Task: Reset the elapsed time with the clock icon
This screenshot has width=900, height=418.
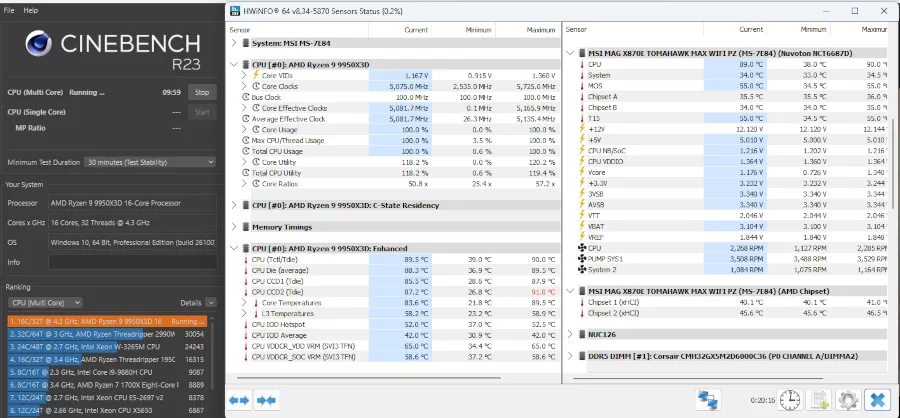Action: (x=791, y=400)
